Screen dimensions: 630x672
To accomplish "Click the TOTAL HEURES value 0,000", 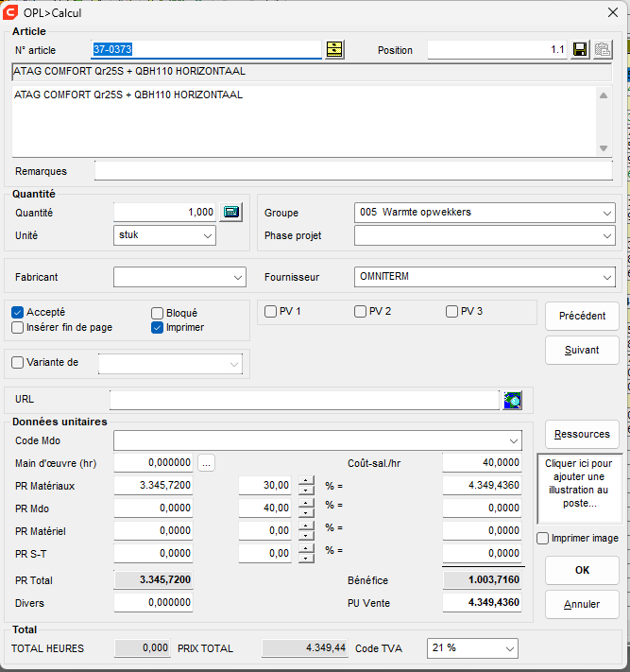I will (143, 648).
